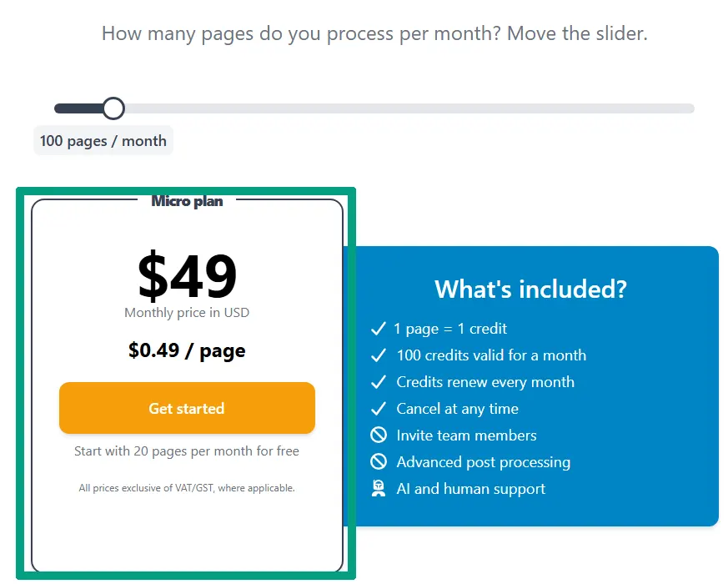The width and height of the screenshot is (728, 584).
Task: Click the VAT/GST disclaimer text
Action: coord(186,487)
